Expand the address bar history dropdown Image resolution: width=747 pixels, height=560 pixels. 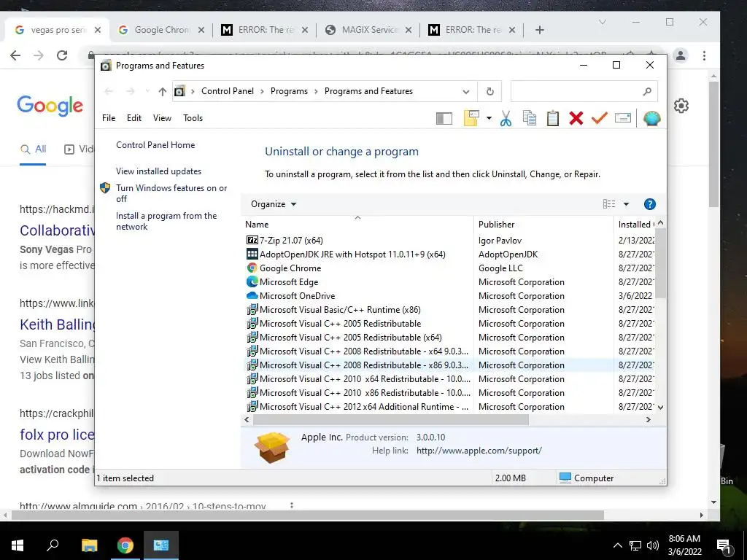point(466,91)
